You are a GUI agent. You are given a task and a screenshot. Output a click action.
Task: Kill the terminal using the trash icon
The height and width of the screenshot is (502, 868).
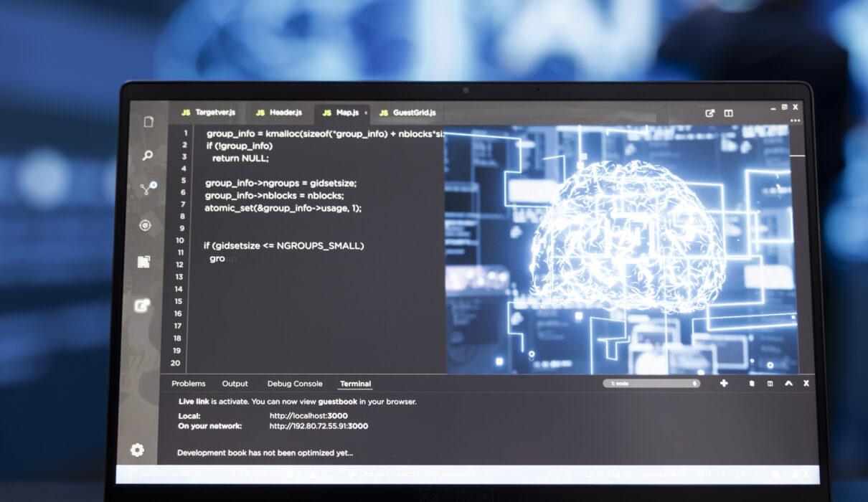pyautogui.click(x=751, y=383)
